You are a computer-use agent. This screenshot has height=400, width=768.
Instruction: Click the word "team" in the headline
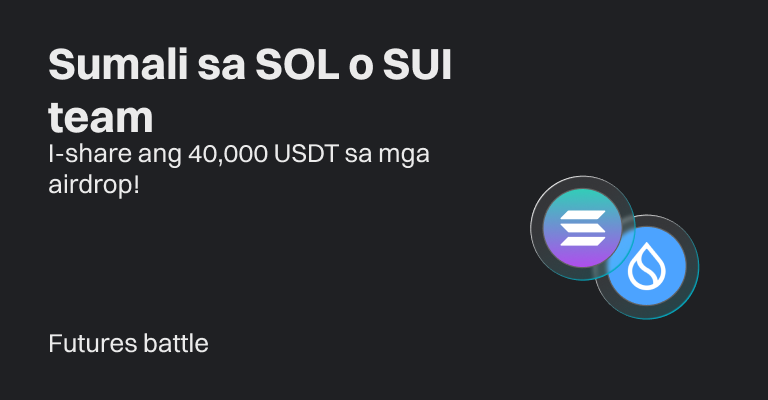[x=101, y=117]
